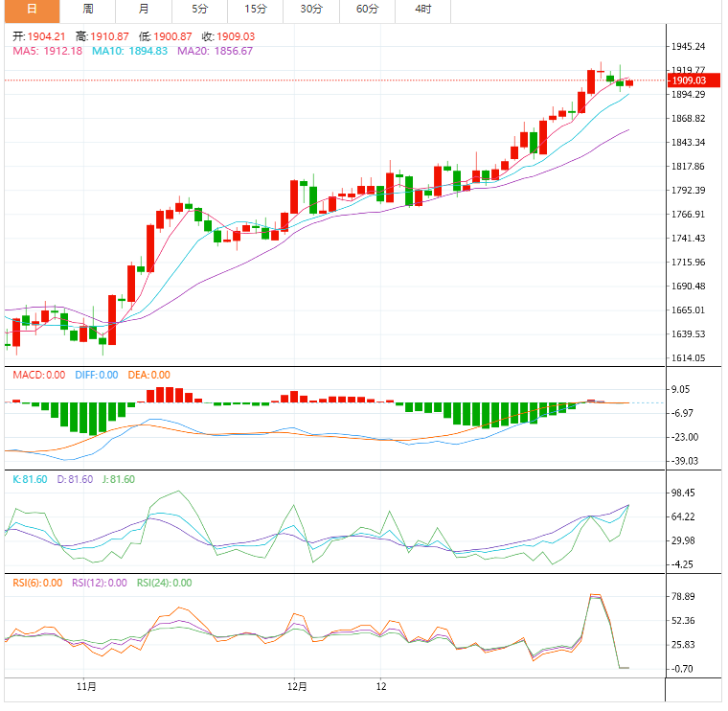Click the K: 81.60 KDJ label
Screen dimensions: 728x711
click(30, 479)
